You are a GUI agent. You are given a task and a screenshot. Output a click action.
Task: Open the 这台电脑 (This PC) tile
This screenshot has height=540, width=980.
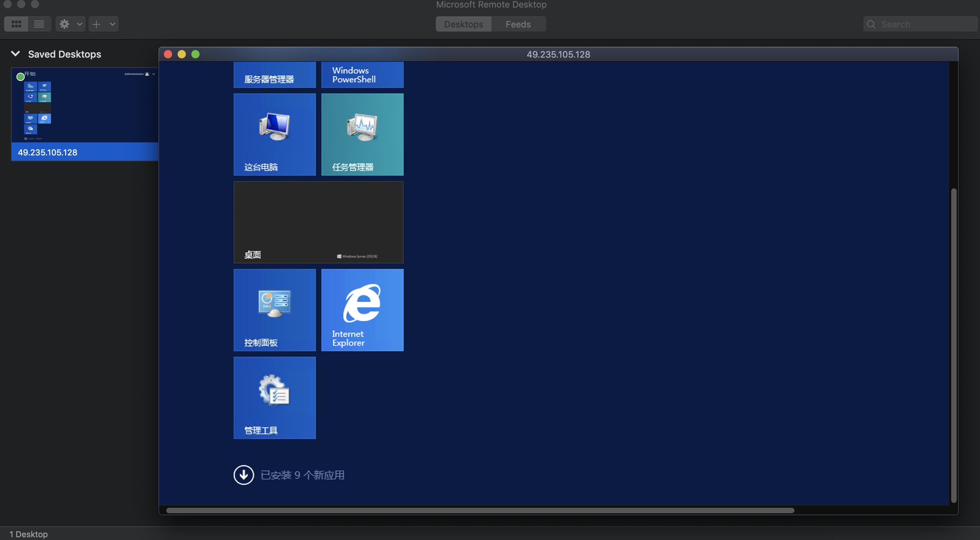click(x=274, y=134)
